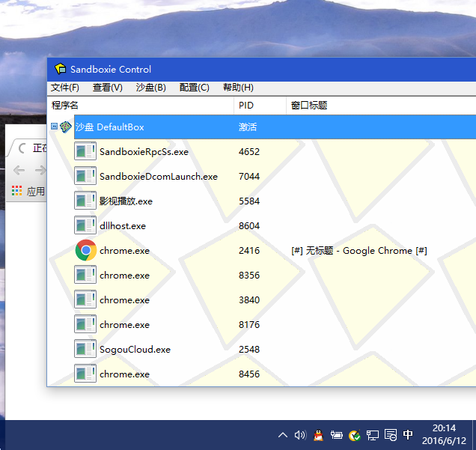Viewport: 476px width, 450px height.
Task: Click the 影视播放.exe process icon
Action: point(85,201)
